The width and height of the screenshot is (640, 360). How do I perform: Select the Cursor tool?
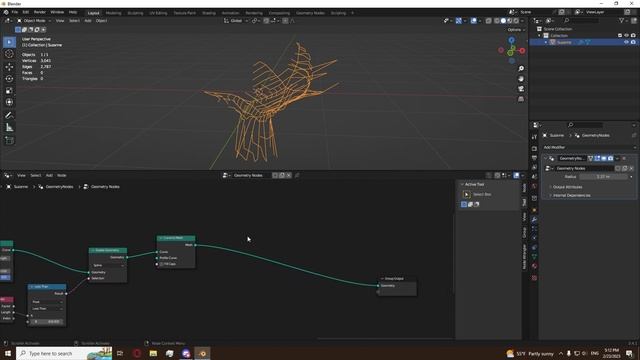9,54
